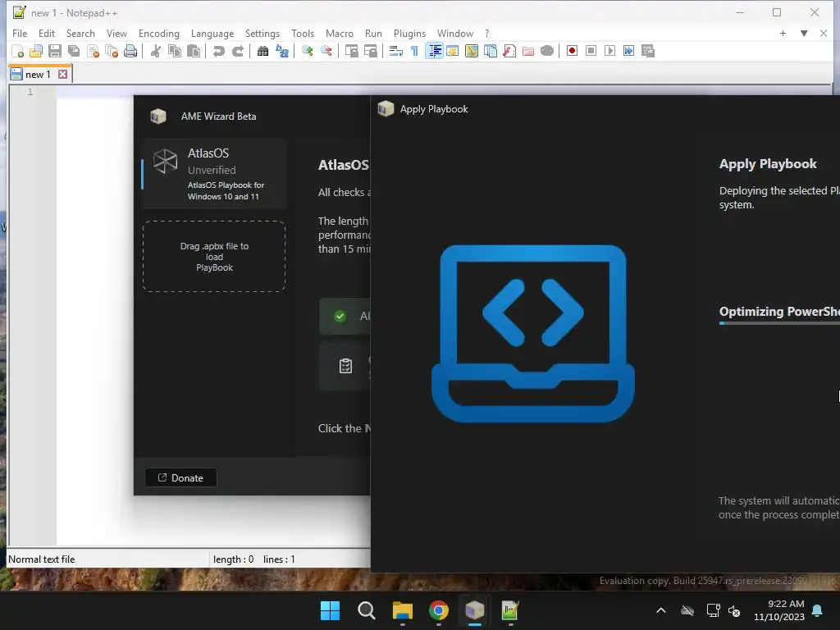
Task: Click the Close All toolbar icon
Action: pyautogui.click(x=112, y=51)
